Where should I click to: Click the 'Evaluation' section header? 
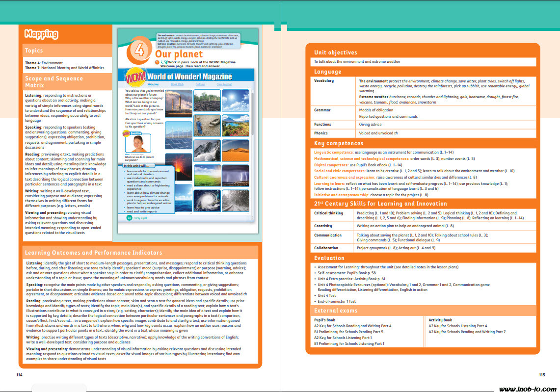coord(329,258)
